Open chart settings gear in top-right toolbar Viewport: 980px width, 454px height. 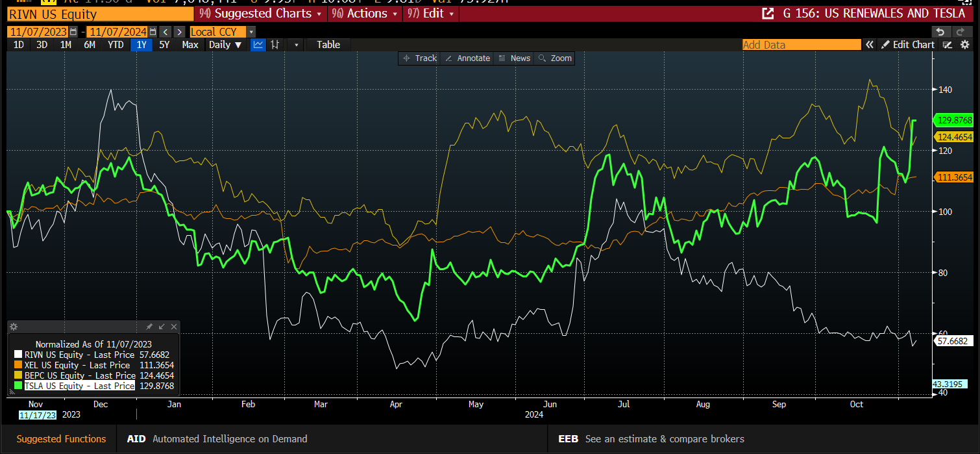[x=965, y=45]
